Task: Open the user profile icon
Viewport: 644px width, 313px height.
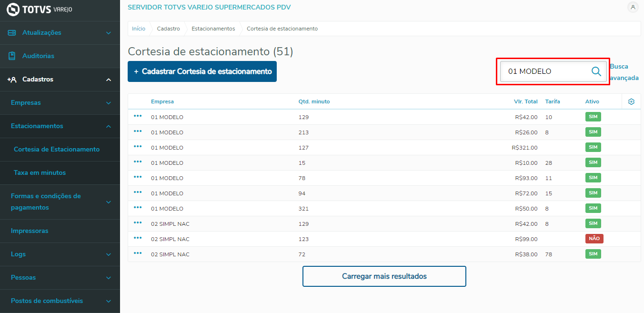Action: tap(633, 7)
